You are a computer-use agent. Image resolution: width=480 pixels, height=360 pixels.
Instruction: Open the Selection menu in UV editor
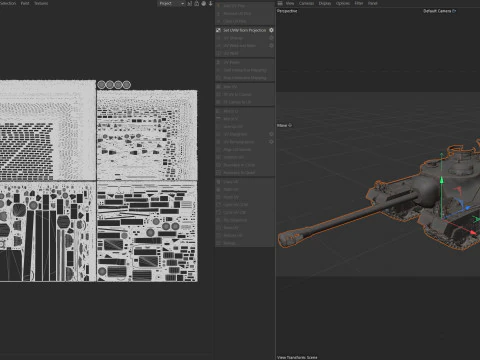pyautogui.click(x=7, y=3)
